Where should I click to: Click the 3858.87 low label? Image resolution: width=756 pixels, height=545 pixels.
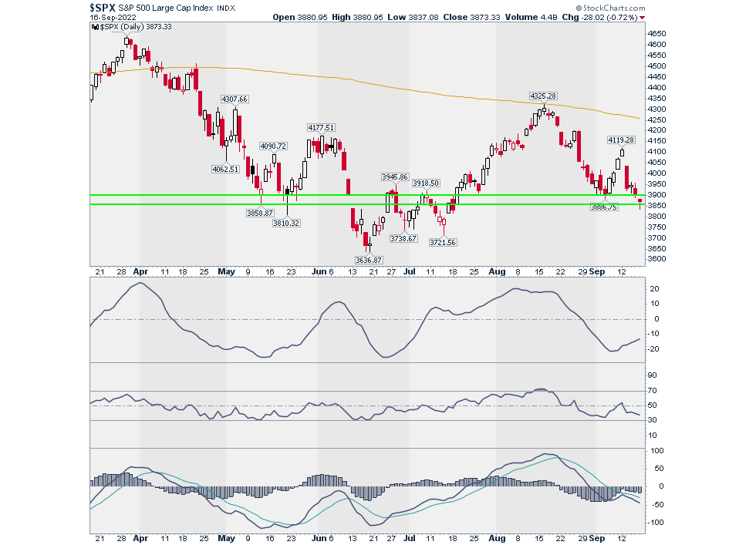click(x=260, y=213)
